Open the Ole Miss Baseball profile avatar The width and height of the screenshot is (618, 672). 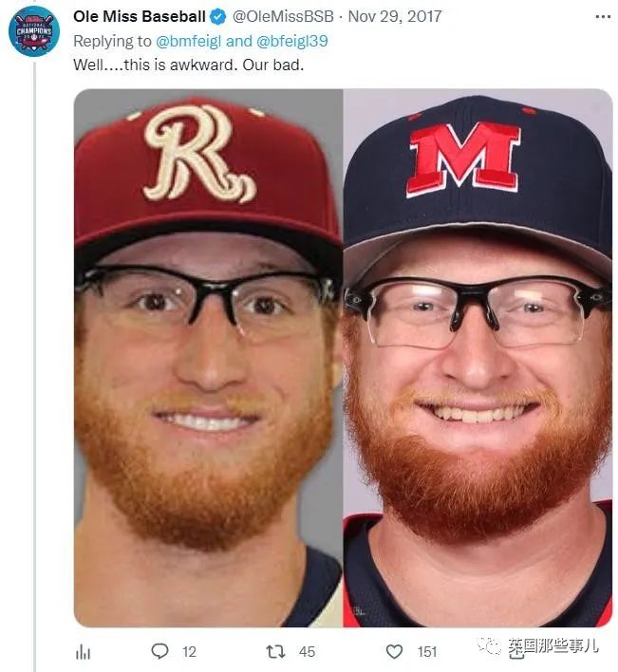point(34,31)
